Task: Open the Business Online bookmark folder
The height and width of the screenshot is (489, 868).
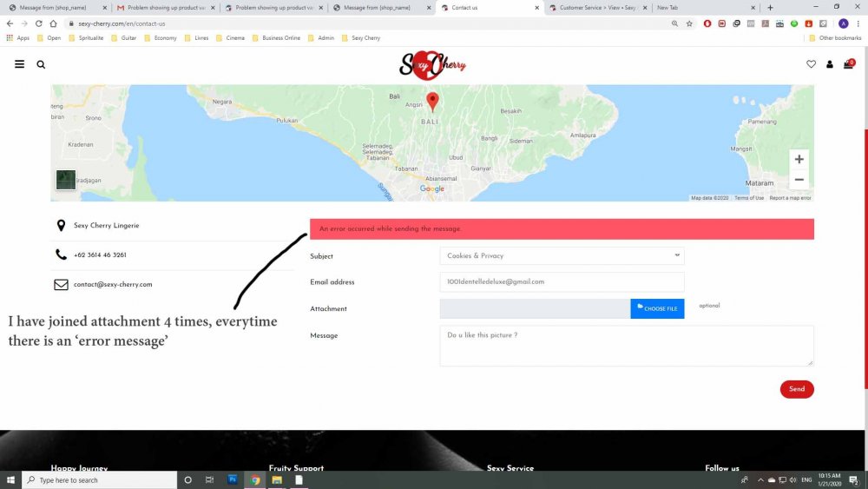Action: [x=276, y=37]
